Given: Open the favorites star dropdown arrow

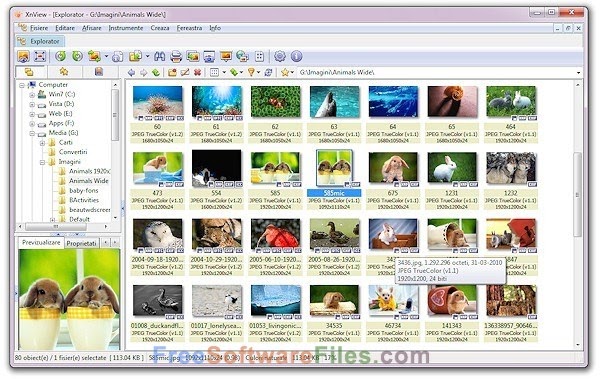Looking at the screenshot, I should click(x=293, y=73).
